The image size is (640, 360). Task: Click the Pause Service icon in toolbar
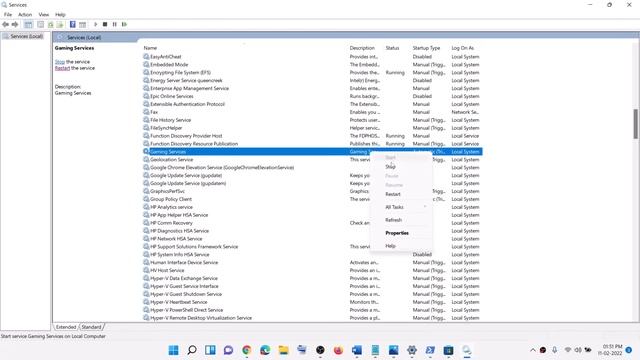point(115,24)
